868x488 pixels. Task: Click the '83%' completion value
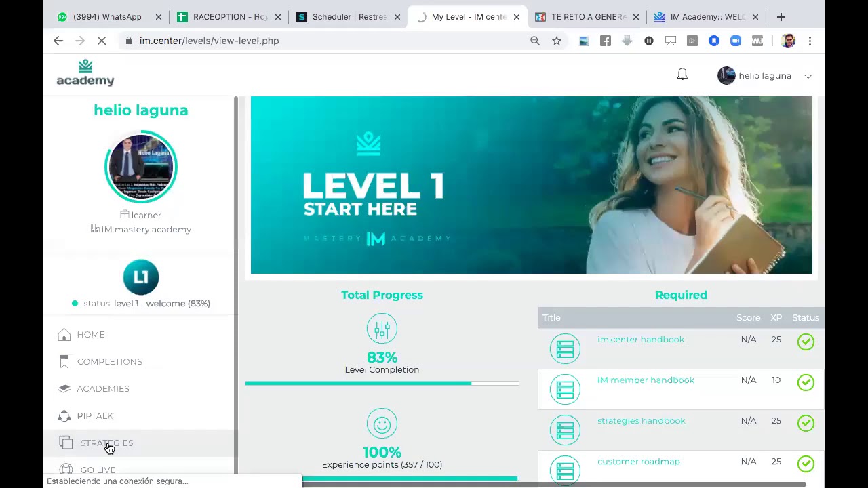[x=382, y=357]
